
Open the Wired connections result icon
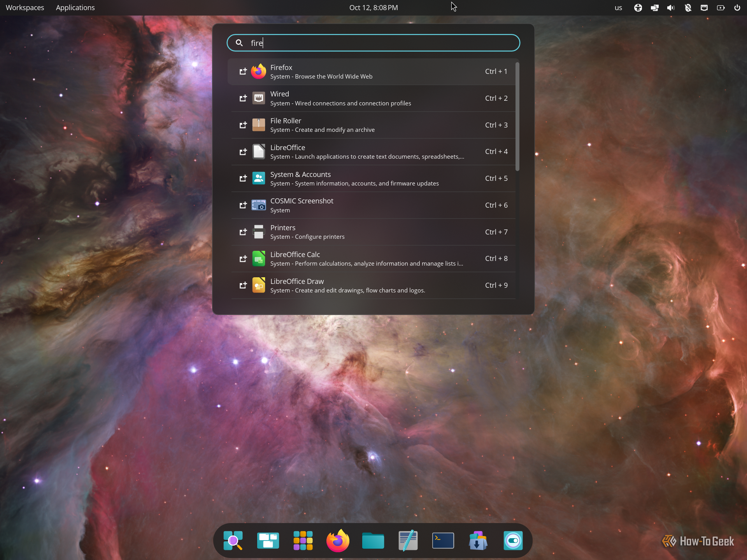(259, 98)
